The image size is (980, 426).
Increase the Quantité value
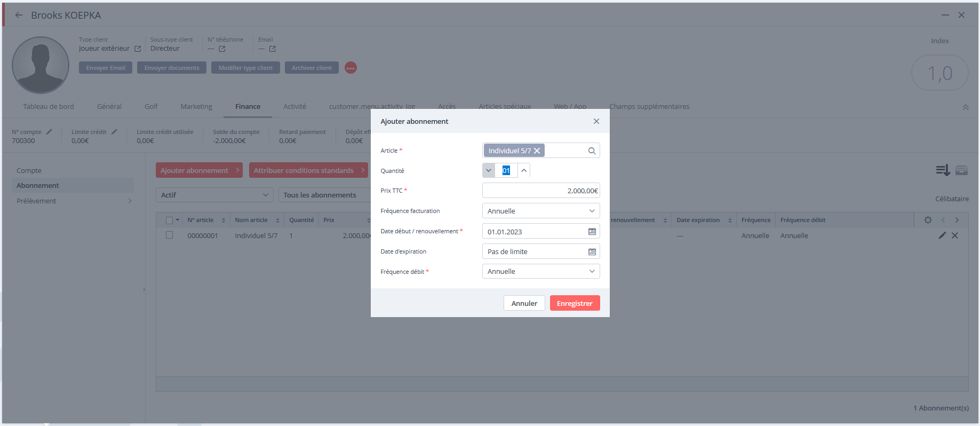pyautogui.click(x=524, y=170)
